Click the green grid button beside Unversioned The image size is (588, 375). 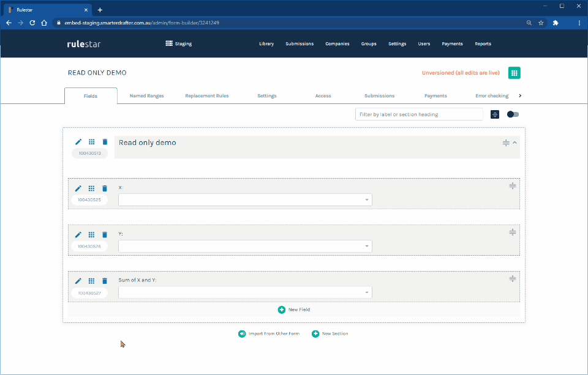pos(514,73)
